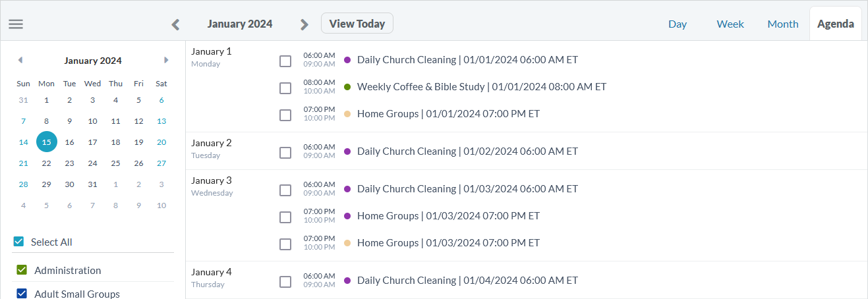Go to previous month with main left chevron
The width and height of the screenshot is (868, 299).
click(x=175, y=24)
